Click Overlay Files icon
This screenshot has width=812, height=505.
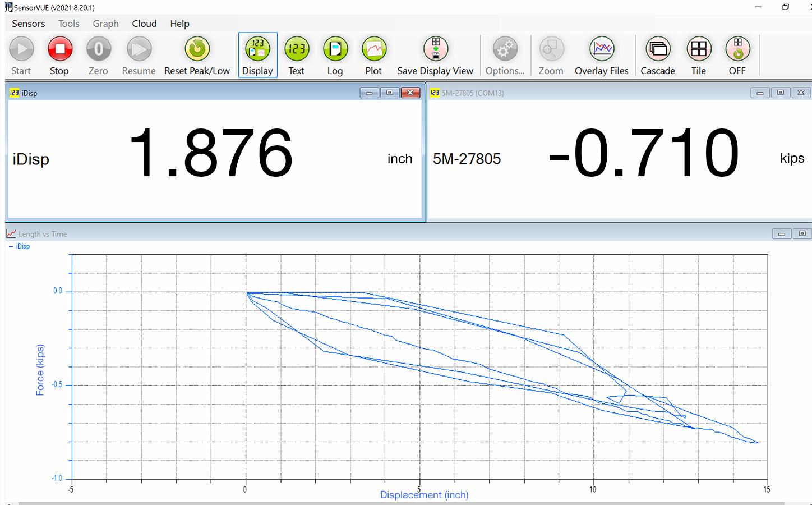click(x=602, y=49)
